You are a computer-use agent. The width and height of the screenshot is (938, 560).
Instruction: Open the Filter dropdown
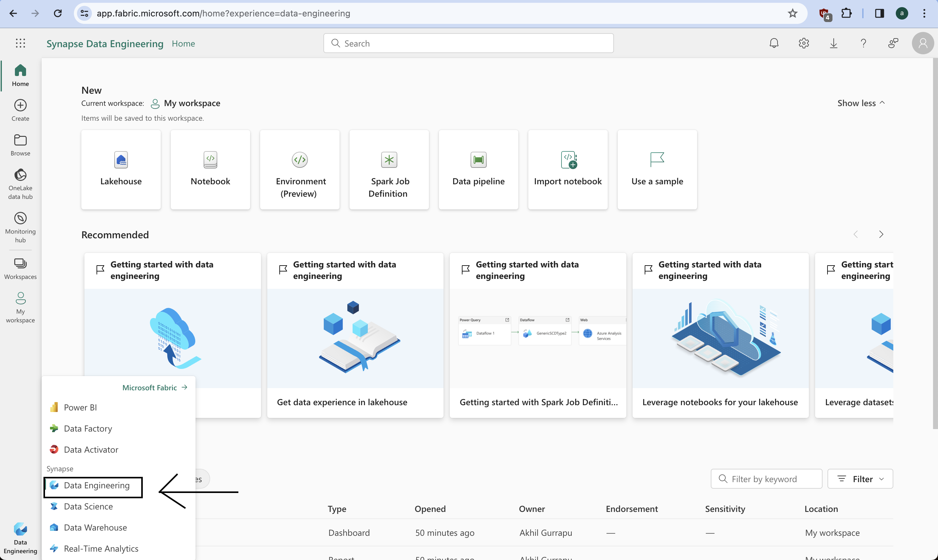860,479
